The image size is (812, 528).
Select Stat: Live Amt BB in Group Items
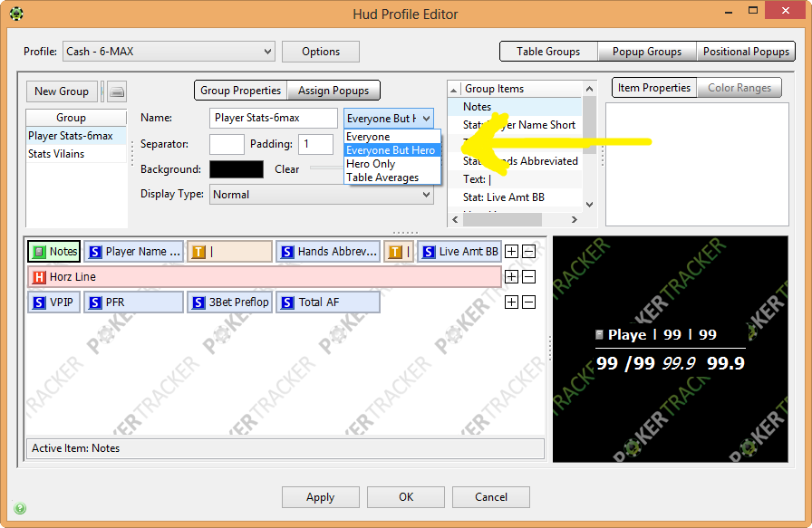point(516,197)
